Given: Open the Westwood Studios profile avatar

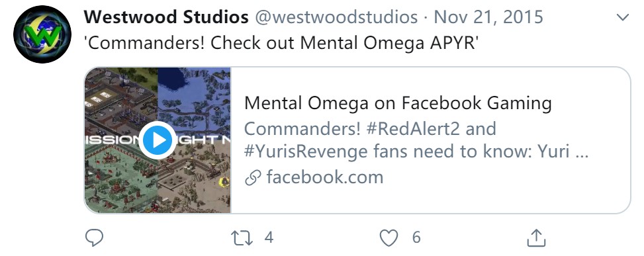Looking at the screenshot, I should pyautogui.click(x=42, y=34).
